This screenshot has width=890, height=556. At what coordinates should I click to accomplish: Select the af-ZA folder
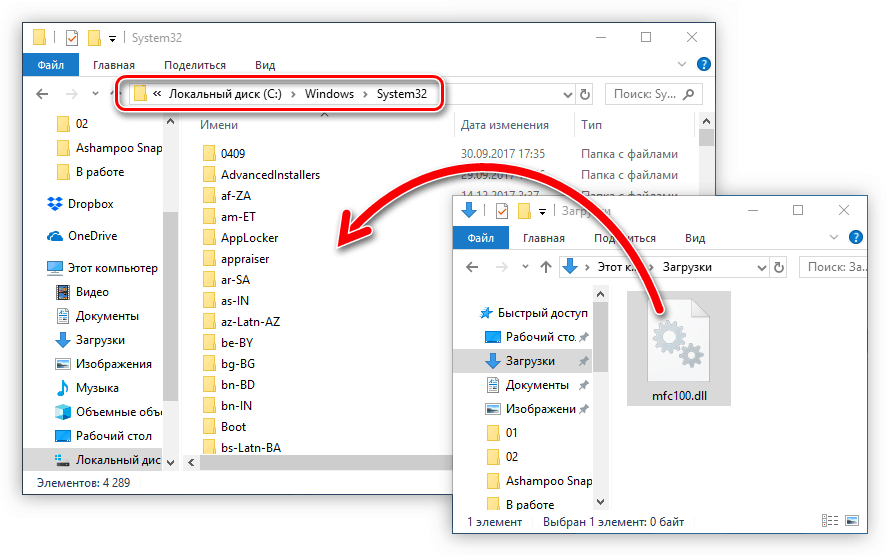(227, 196)
